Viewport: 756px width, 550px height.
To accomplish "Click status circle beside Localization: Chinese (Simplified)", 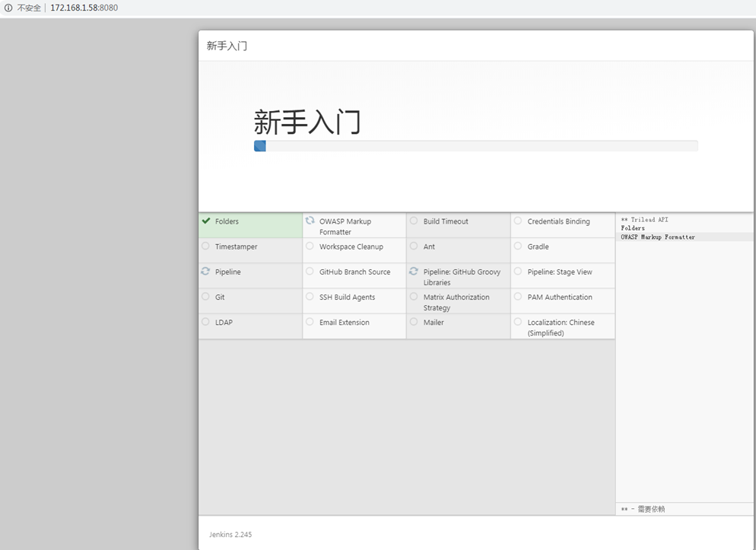I will 518,322.
